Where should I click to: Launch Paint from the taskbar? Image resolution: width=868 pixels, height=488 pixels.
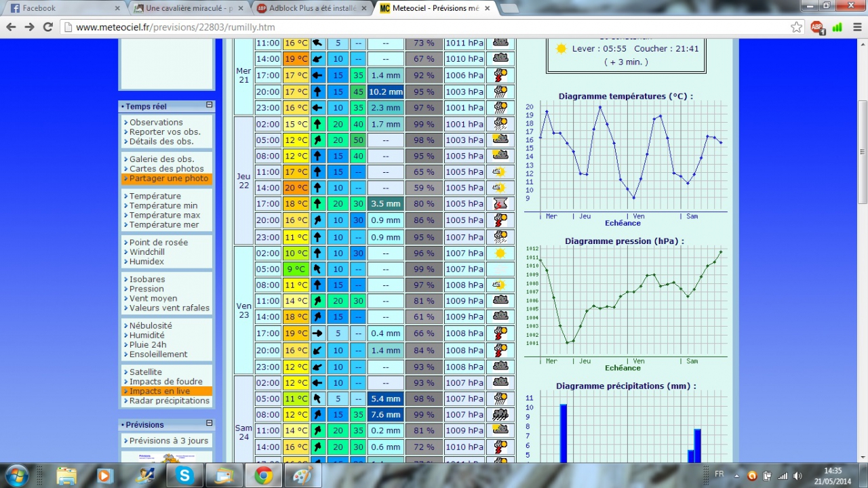coord(302,475)
